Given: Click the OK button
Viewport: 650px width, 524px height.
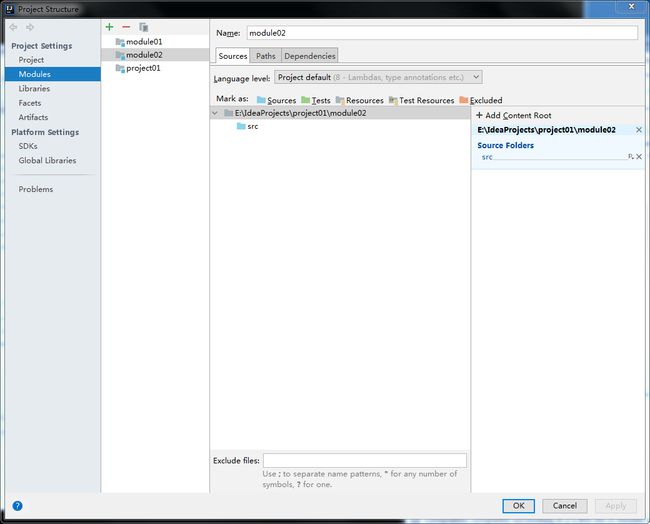Looking at the screenshot, I should click(x=519, y=506).
